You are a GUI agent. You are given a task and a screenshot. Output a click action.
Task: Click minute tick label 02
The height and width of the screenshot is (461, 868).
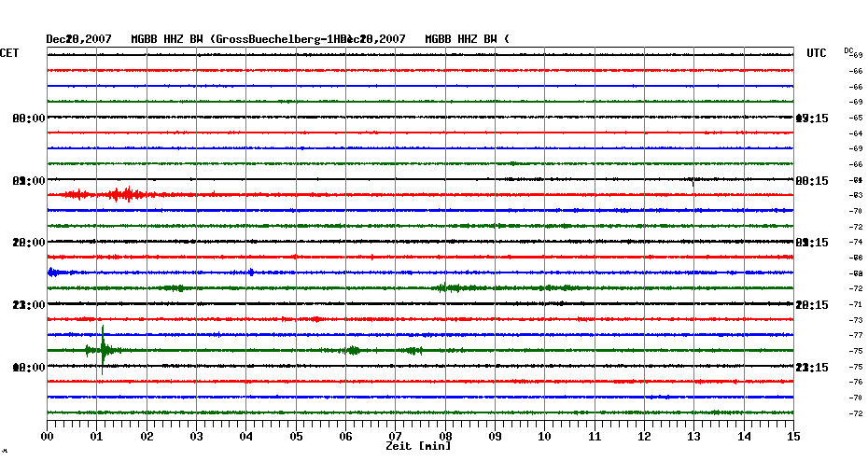point(147,437)
